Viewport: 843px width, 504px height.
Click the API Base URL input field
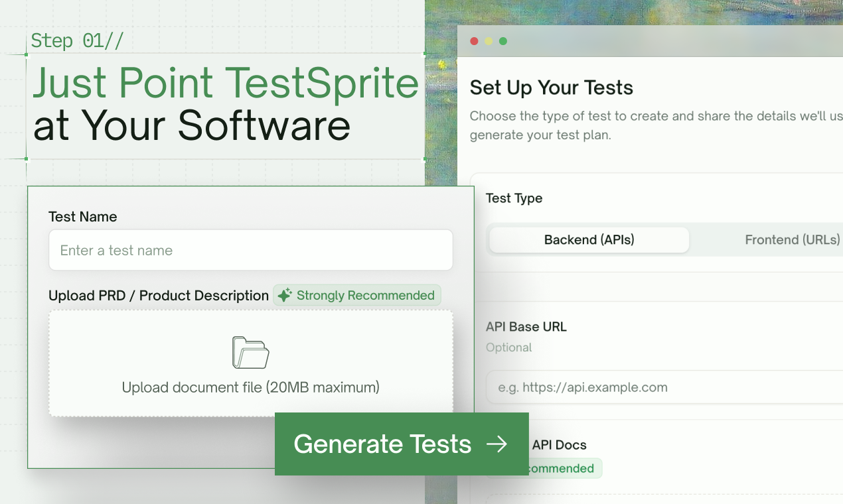664,387
